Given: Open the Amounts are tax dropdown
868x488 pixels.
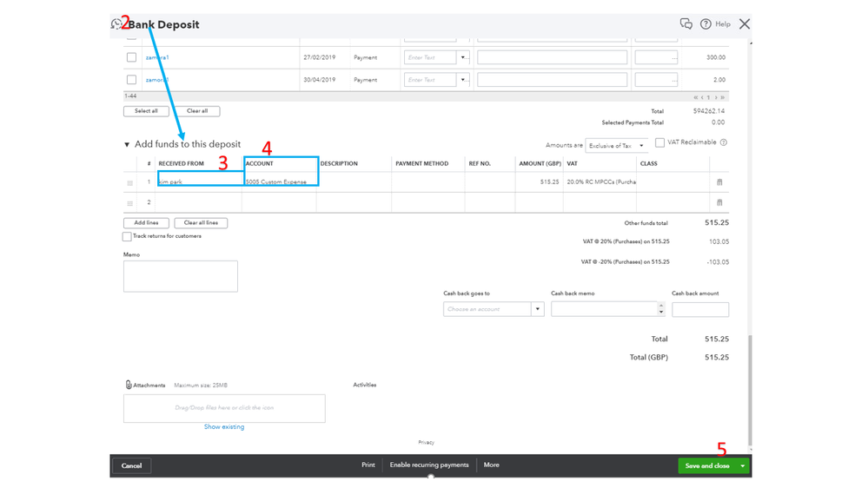Looking at the screenshot, I should (616, 146).
